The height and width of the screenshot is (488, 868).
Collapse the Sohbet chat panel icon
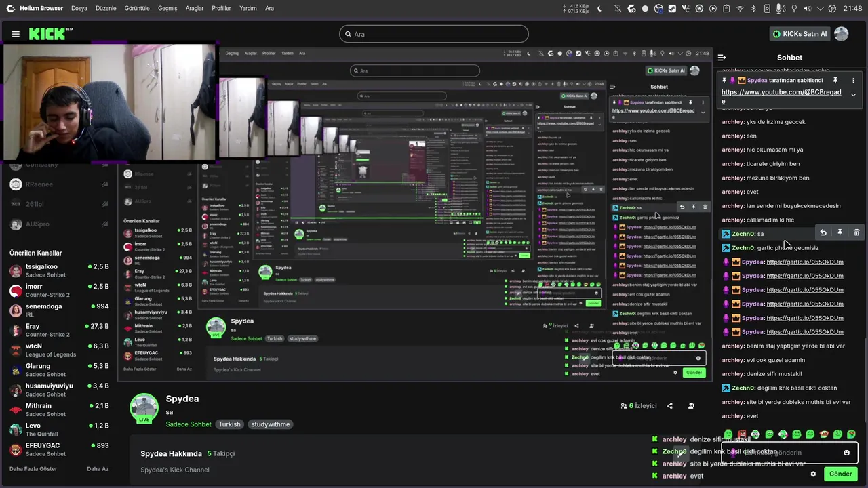pos(722,58)
